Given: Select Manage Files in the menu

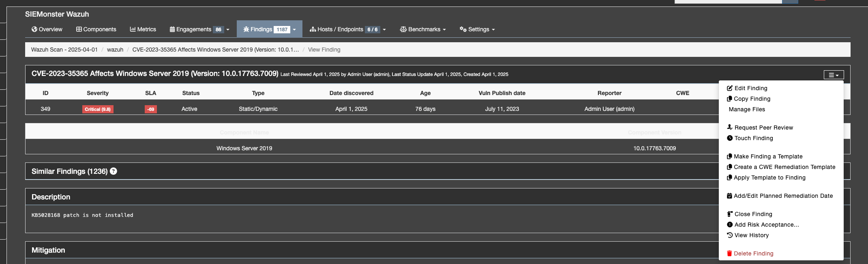Looking at the screenshot, I should pos(746,109).
